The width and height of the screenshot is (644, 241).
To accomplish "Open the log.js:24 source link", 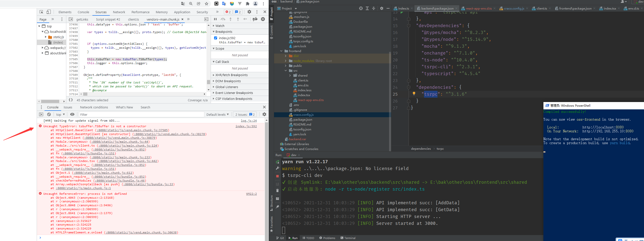I will tap(249, 120).
